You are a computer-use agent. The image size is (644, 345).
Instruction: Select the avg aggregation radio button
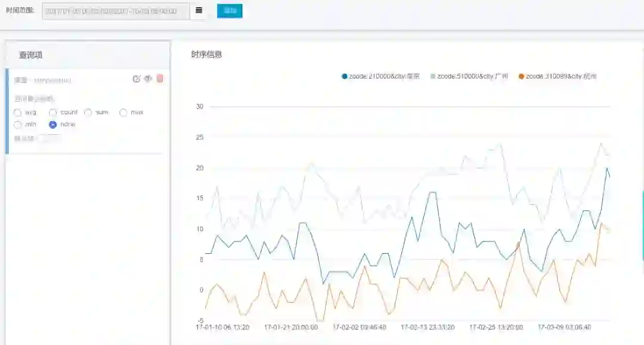(18, 113)
